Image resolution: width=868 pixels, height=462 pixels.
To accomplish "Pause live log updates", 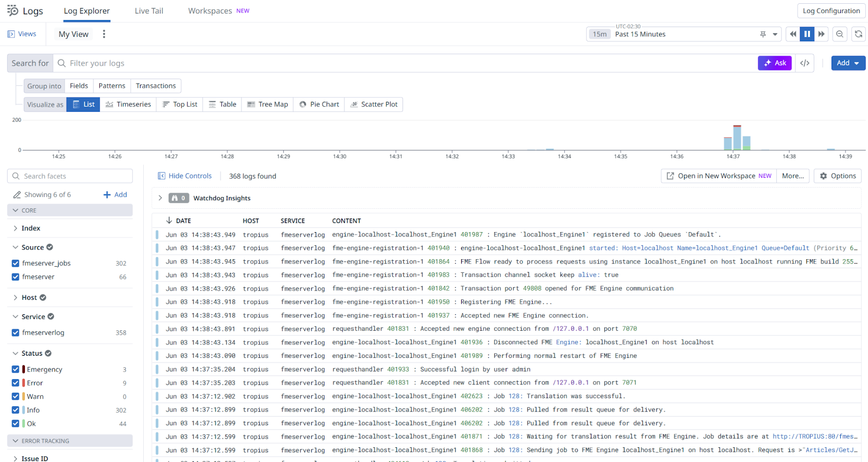I will pos(807,34).
